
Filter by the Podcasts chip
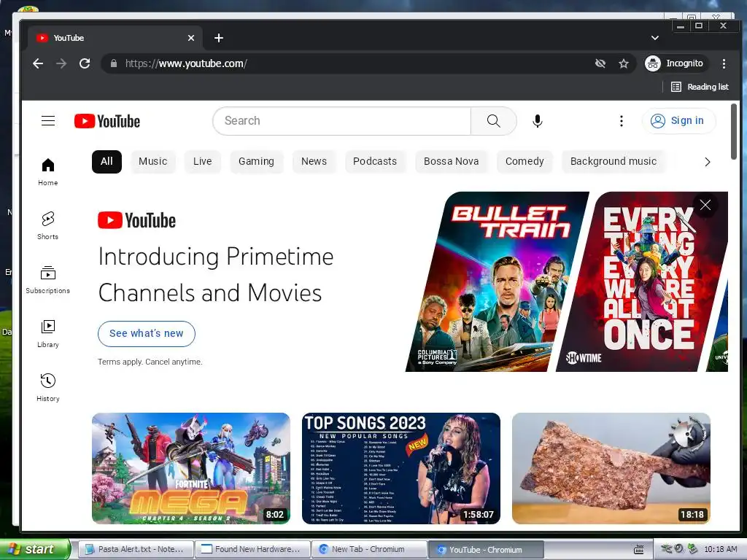point(375,161)
